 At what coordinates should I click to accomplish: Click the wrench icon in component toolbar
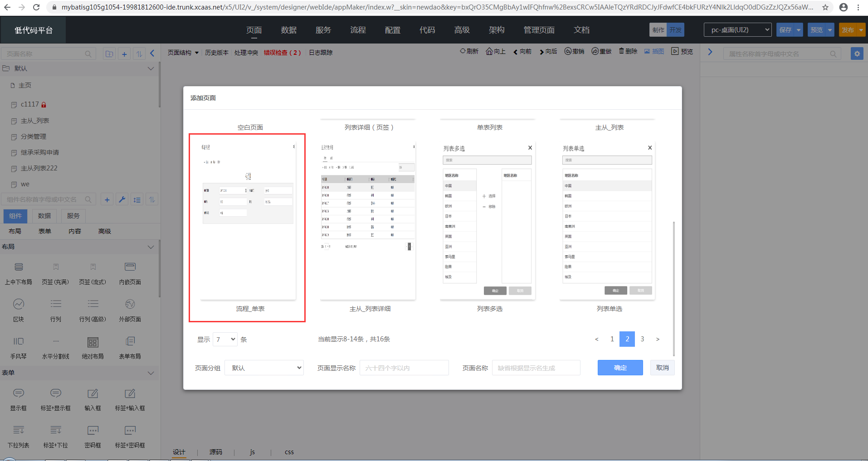(x=122, y=199)
